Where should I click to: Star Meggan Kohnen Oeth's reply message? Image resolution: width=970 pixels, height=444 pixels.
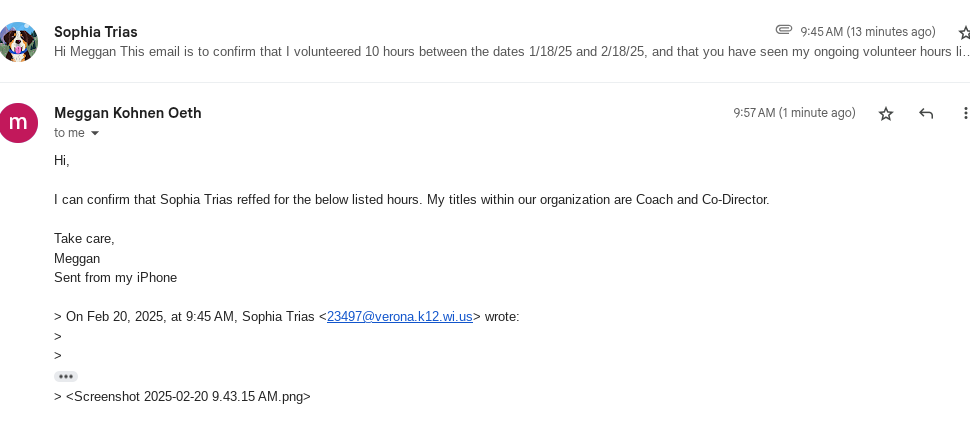(x=885, y=114)
